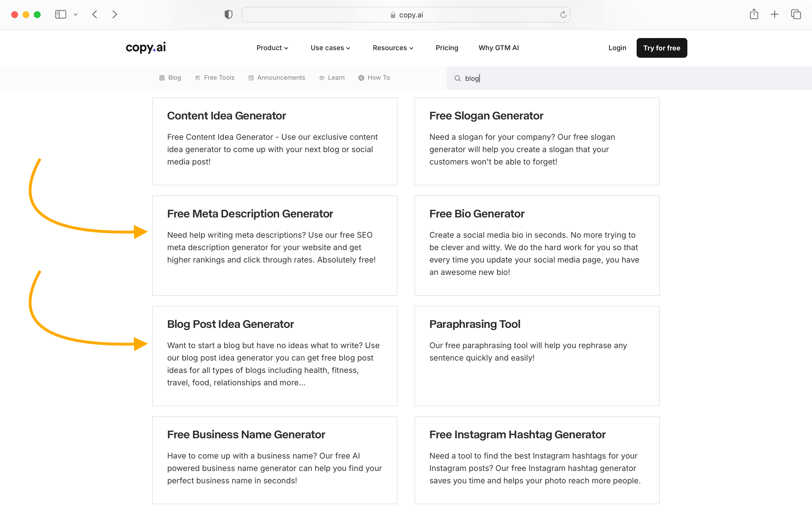The image size is (812, 507).
Task: Click the Pricing menu item
Action: (446, 47)
